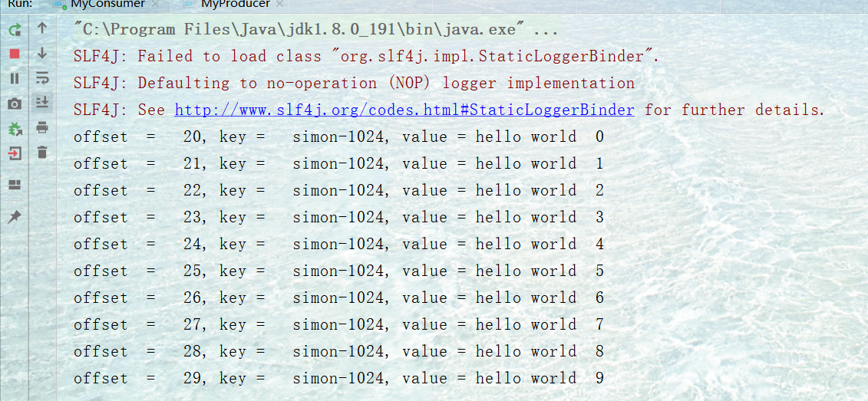Screen dimensions: 868x401
Task: Click the output line with offset 28
Action: 338,352
